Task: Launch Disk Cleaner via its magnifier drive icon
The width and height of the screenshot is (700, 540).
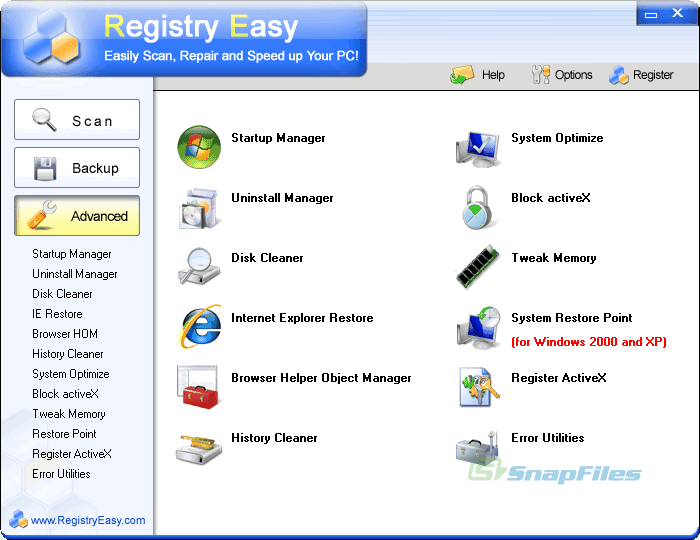Action: [199, 266]
